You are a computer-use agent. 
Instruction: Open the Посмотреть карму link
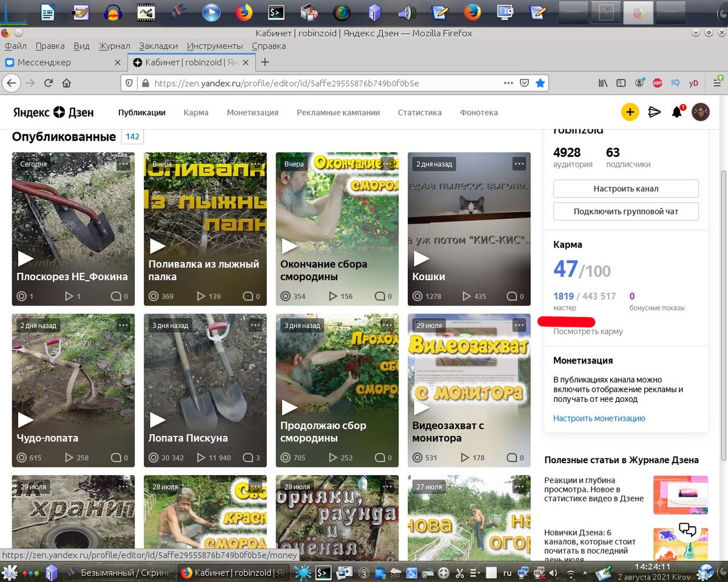(x=588, y=332)
